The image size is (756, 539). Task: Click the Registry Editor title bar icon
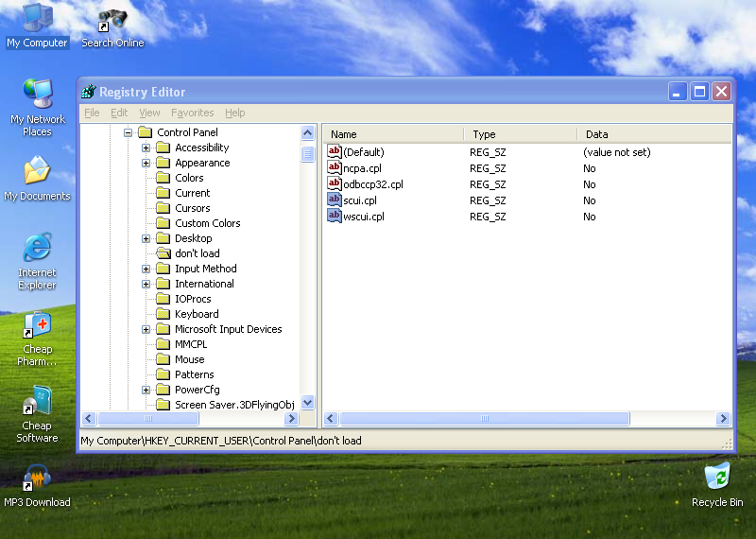(x=89, y=91)
